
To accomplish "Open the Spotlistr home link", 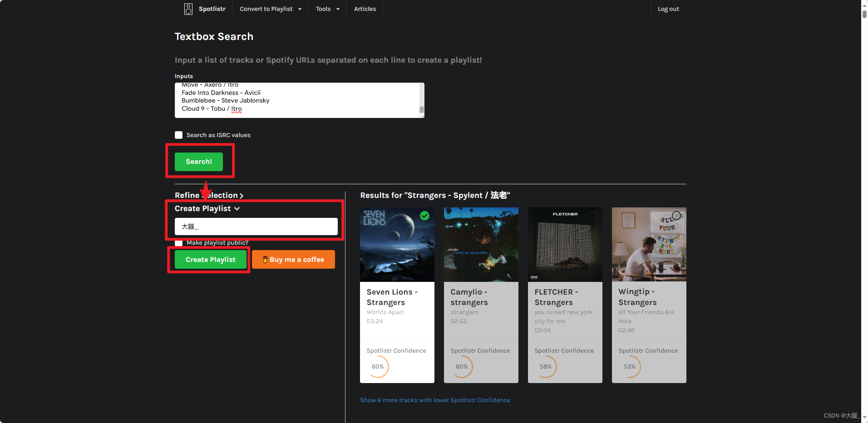I will pyautogui.click(x=212, y=9).
